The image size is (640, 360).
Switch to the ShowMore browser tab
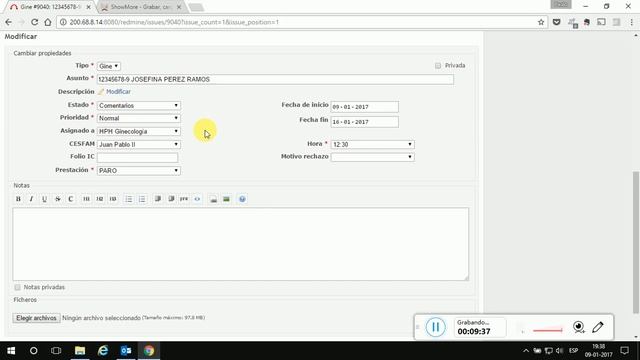click(x=140, y=7)
